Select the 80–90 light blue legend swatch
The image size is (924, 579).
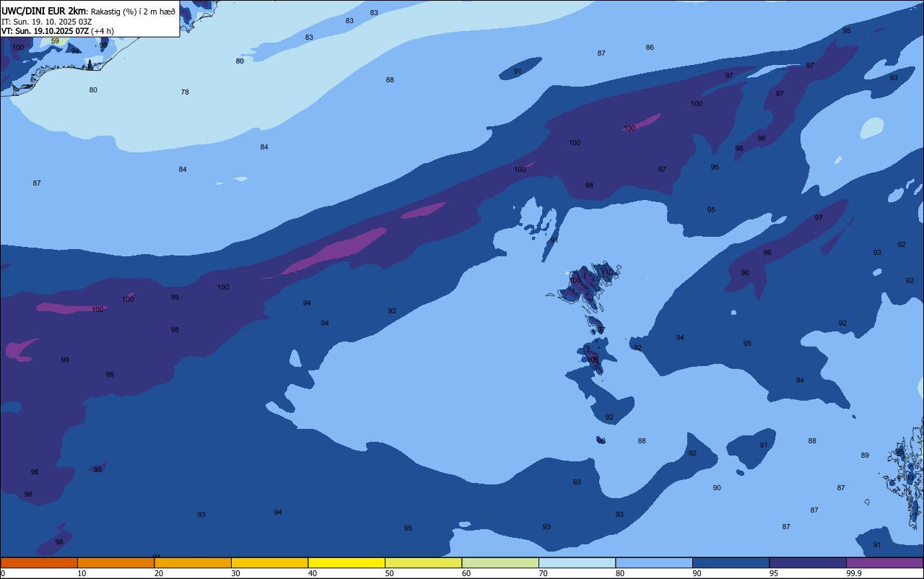pyautogui.click(x=654, y=562)
